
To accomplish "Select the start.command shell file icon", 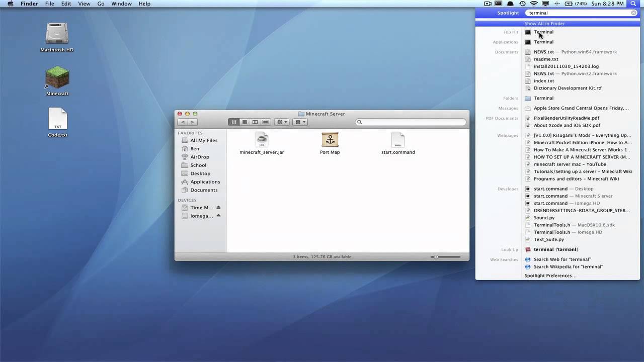I will pyautogui.click(x=398, y=140).
